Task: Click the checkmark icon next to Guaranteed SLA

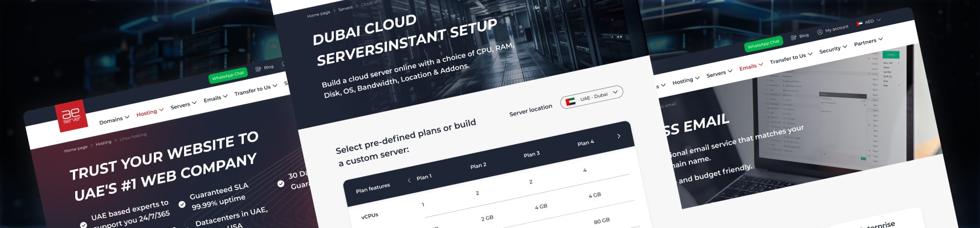Action: 182,204
